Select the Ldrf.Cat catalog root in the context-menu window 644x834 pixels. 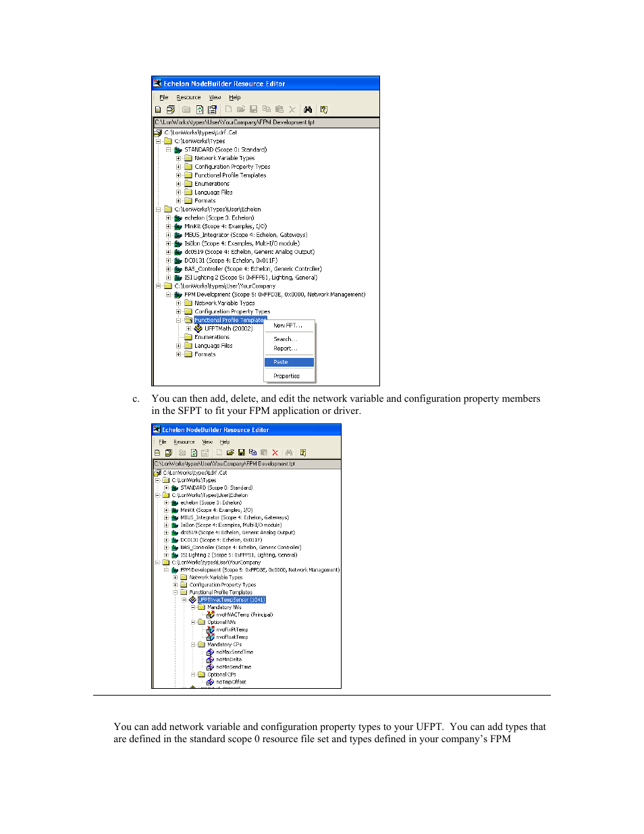point(200,132)
